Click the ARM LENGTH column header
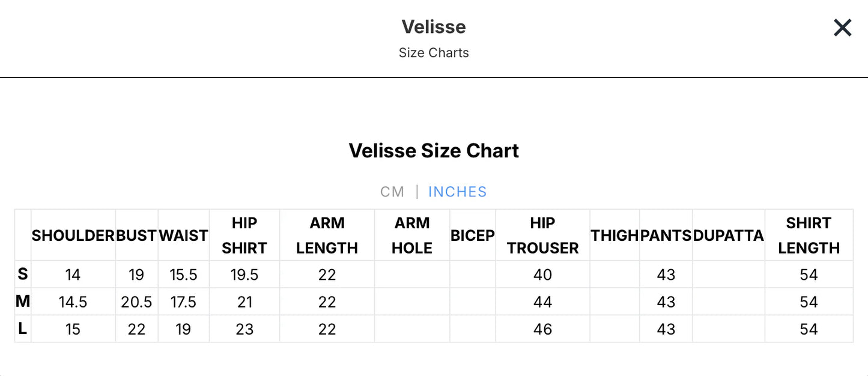The height and width of the screenshot is (376, 868). click(327, 235)
